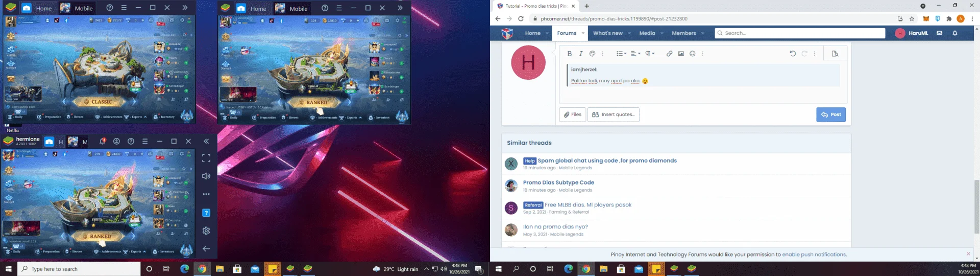
Task: Open the MetaMask fox extension icon
Action: (x=926, y=19)
